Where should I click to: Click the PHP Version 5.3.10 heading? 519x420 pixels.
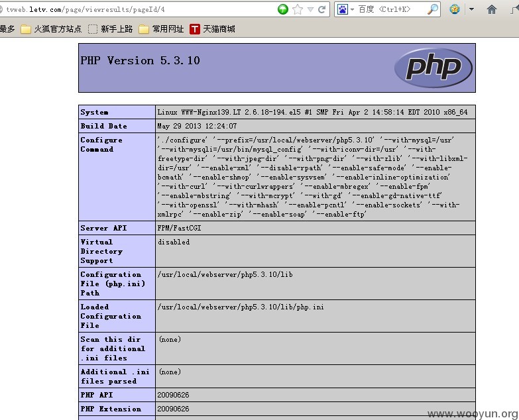coord(140,60)
